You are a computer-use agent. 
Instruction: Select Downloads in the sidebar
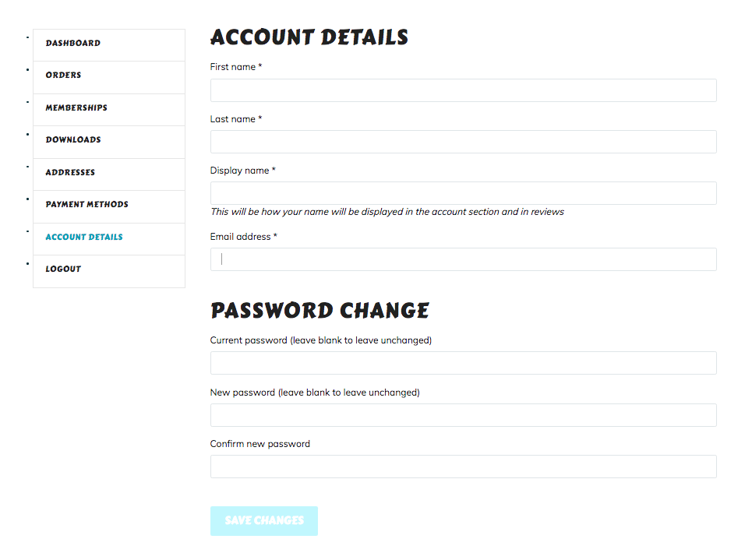[73, 140]
